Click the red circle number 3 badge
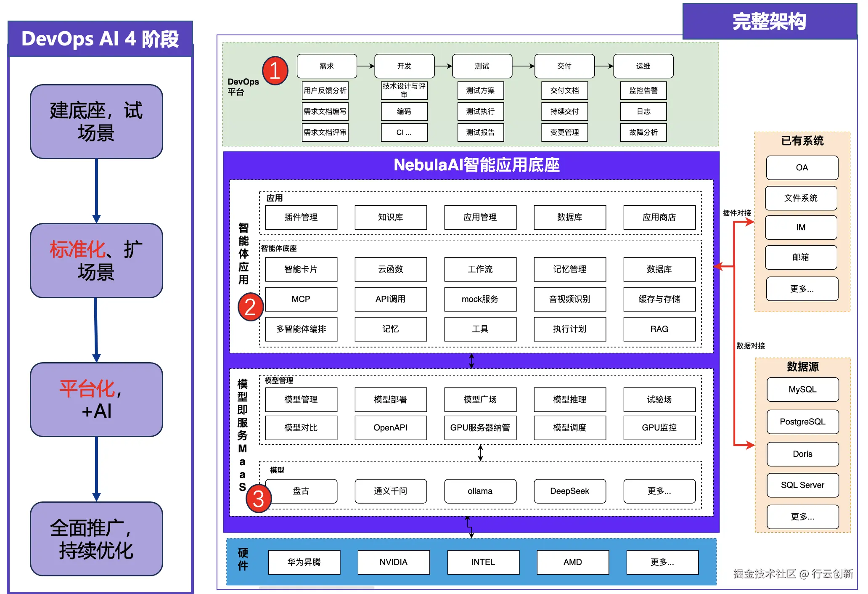 tap(258, 499)
